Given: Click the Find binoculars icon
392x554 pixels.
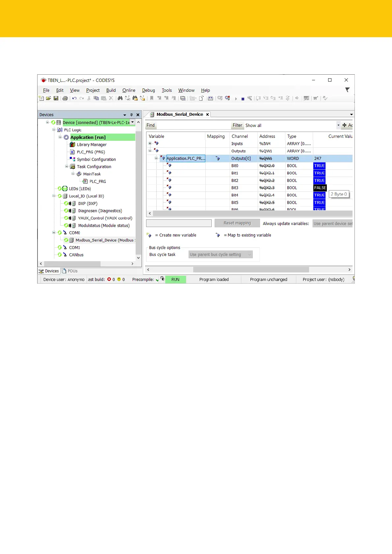Looking at the screenshot, I should 120,98.
